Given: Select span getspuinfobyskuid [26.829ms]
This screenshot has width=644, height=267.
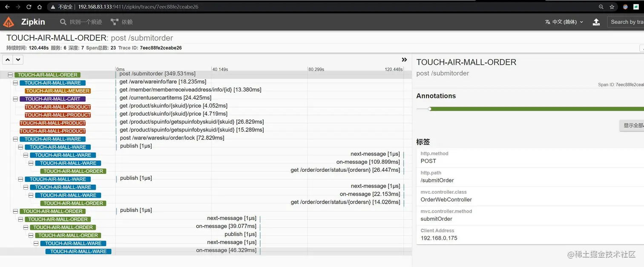Looking at the screenshot, I should (192, 122).
